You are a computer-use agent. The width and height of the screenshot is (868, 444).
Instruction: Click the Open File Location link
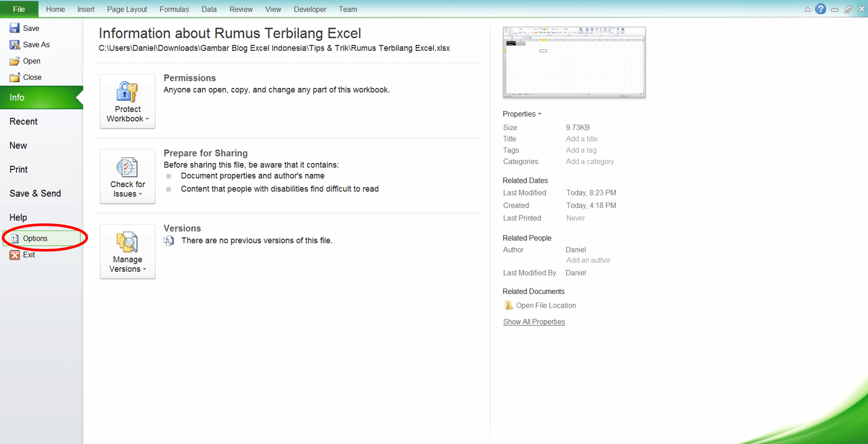point(546,305)
